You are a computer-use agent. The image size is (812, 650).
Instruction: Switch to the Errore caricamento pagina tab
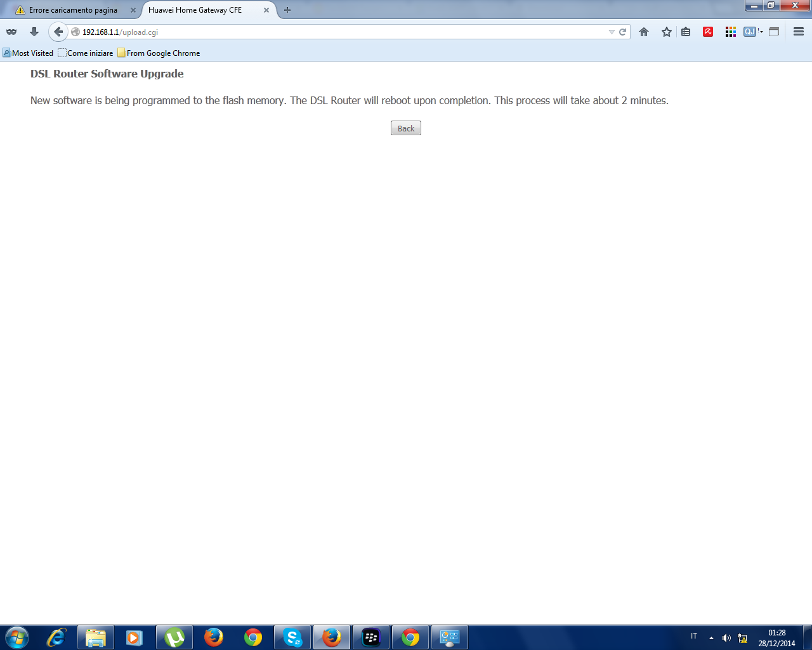(72, 10)
